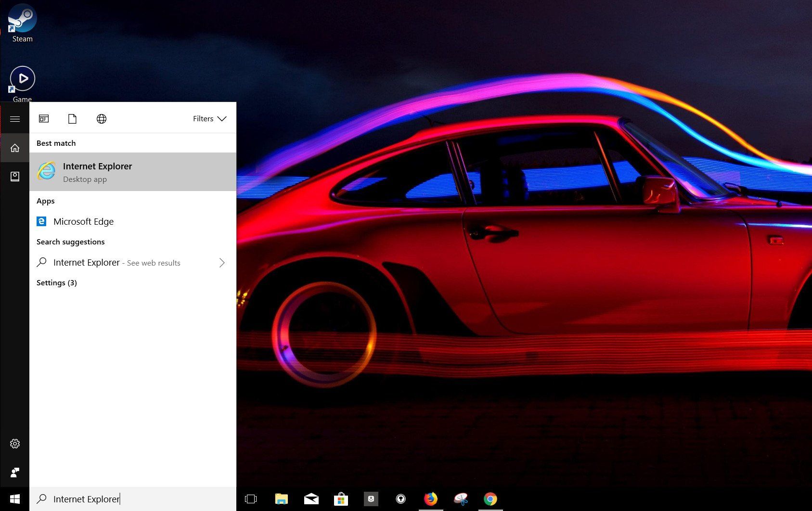Open Cortana Notebook from the sidebar
812x511 pixels.
(x=15, y=176)
